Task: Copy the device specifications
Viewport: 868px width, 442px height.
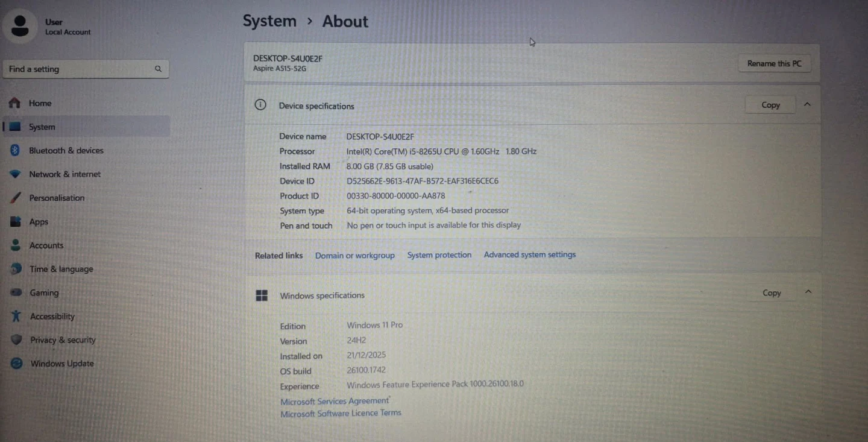Action: click(x=770, y=105)
